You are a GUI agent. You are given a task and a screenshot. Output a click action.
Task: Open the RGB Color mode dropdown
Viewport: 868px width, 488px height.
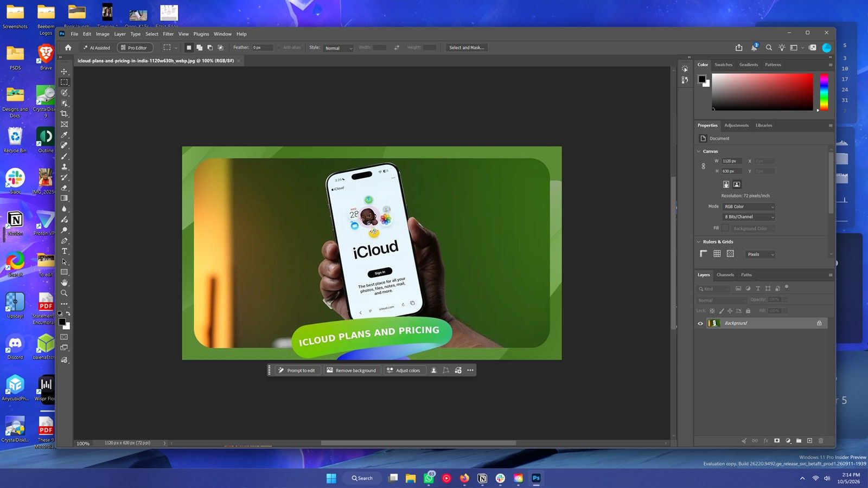pos(749,207)
